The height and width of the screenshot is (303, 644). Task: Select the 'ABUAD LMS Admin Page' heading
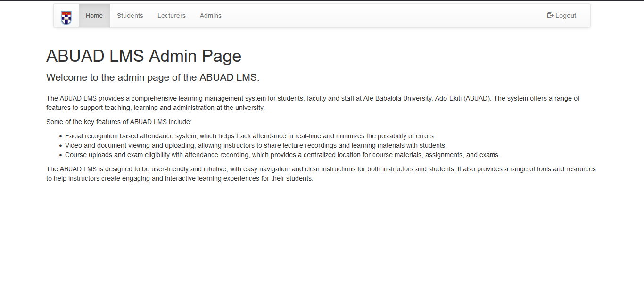click(x=144, y=56)
